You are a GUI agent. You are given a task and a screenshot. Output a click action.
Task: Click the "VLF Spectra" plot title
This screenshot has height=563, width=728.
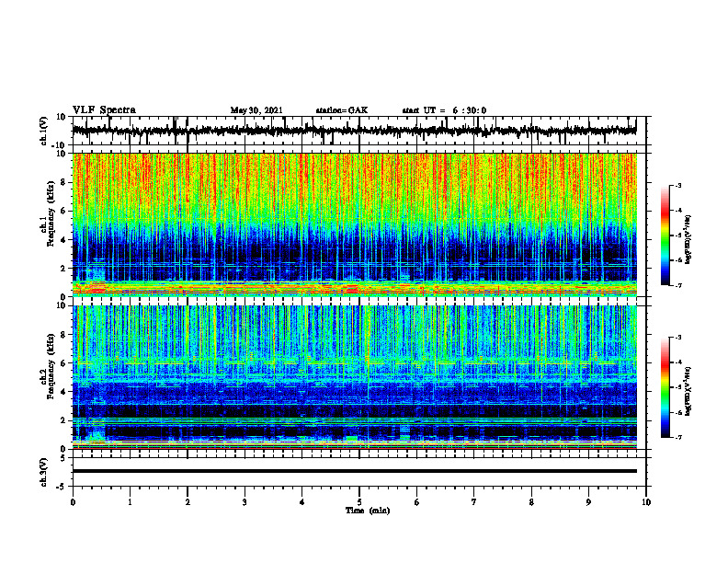104,110
